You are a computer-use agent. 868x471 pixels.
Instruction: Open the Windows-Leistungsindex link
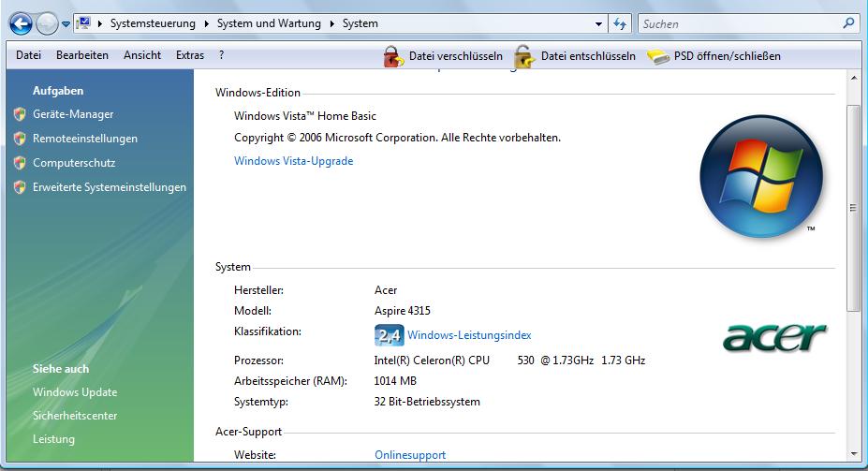469,335
